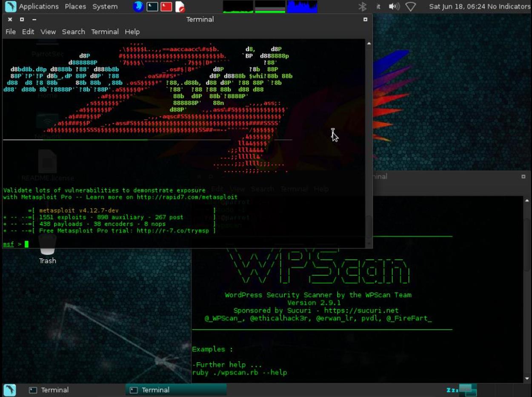532x397 pixels.
Task: Open the volume speaker control
Action: click(x=395, y=6)
